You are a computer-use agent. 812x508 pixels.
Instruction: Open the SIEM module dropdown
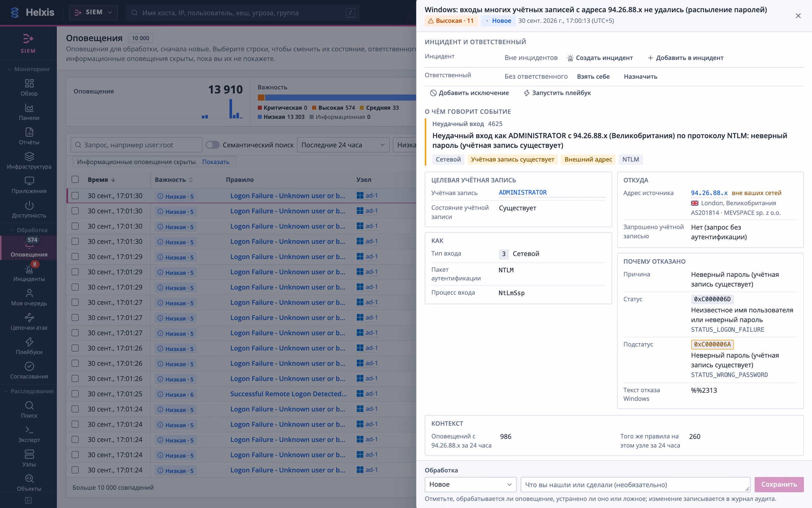pyautogui.click(x=93, y=12)
